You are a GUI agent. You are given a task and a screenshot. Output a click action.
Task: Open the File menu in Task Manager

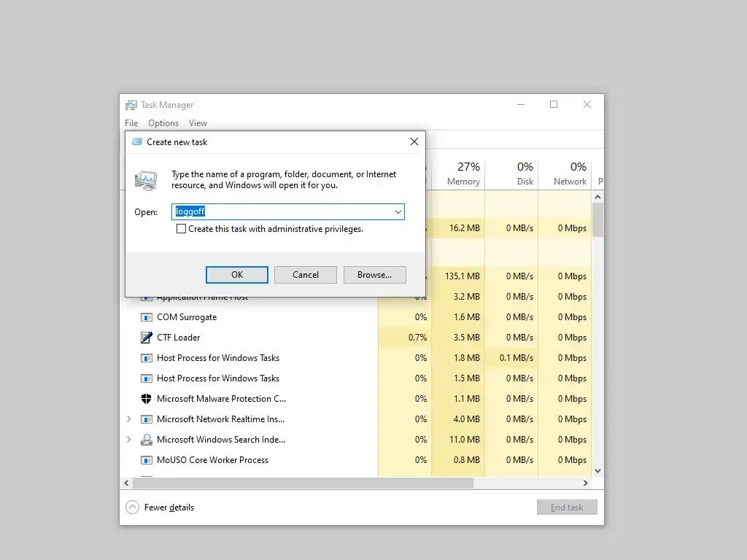pyautogui.click(x=131, y=123)
